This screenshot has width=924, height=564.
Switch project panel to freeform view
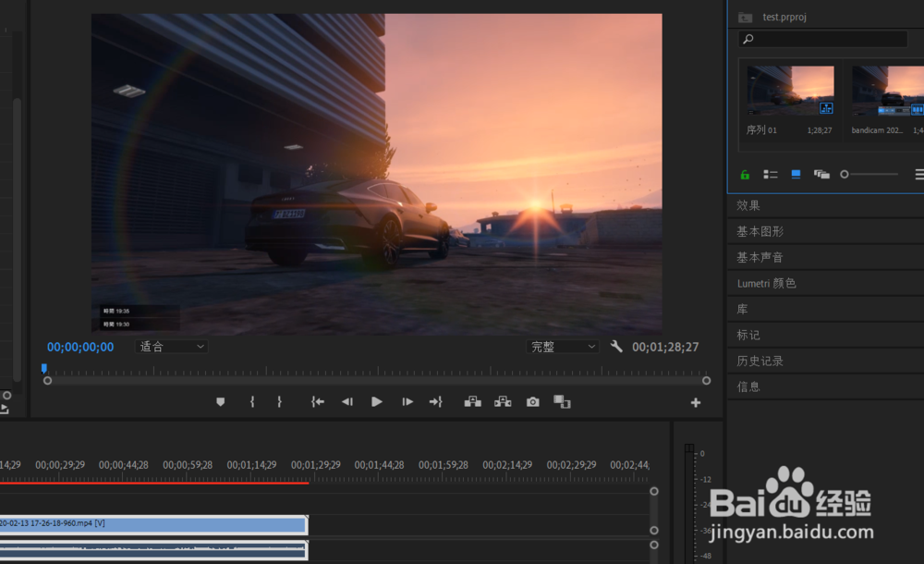pos(821,174)
